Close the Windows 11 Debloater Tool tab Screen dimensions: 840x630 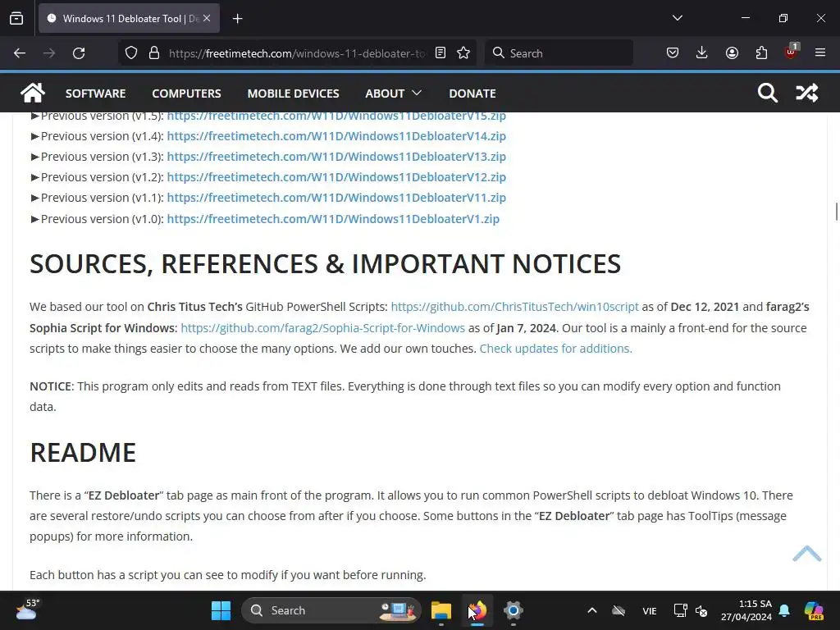pos(207,18)
